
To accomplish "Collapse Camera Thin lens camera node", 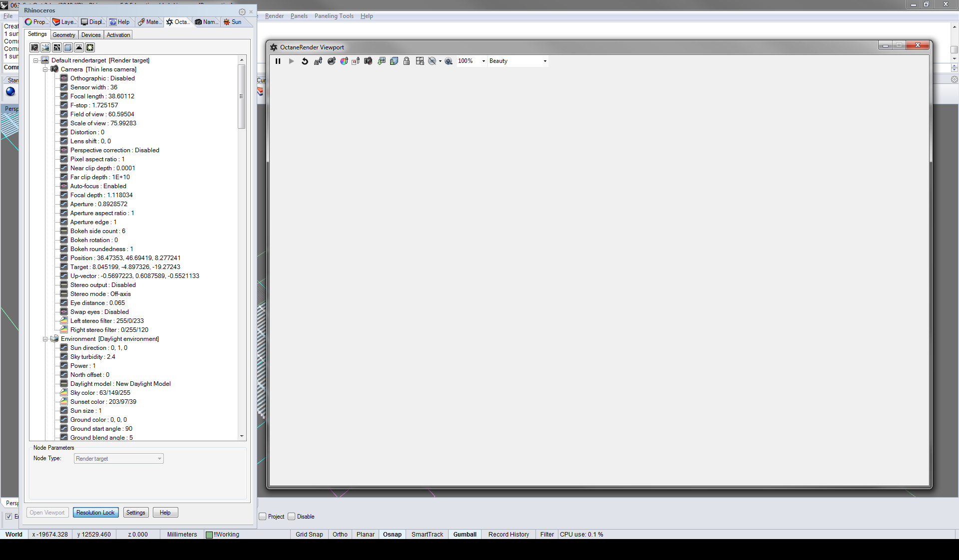I will (45, 69).
